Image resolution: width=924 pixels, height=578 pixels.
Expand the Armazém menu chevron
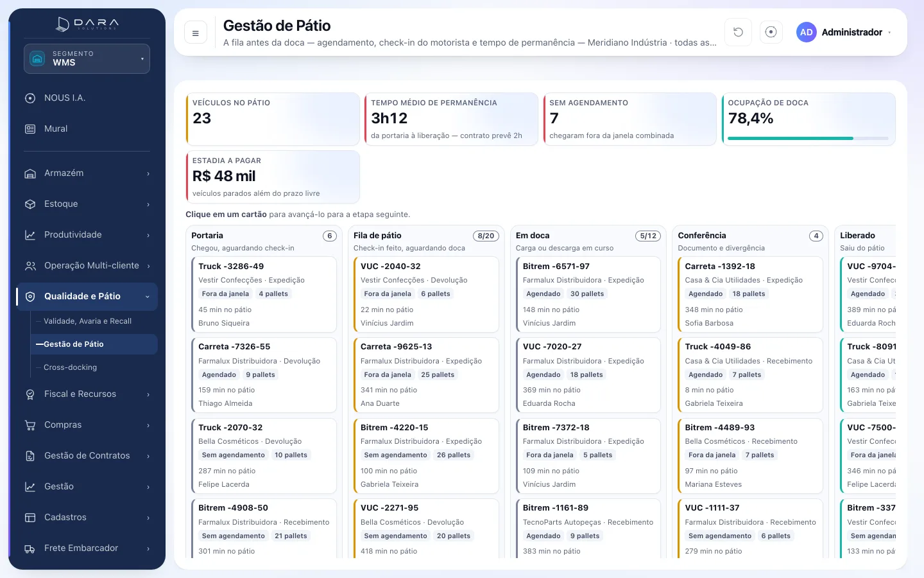pos(148,174)
